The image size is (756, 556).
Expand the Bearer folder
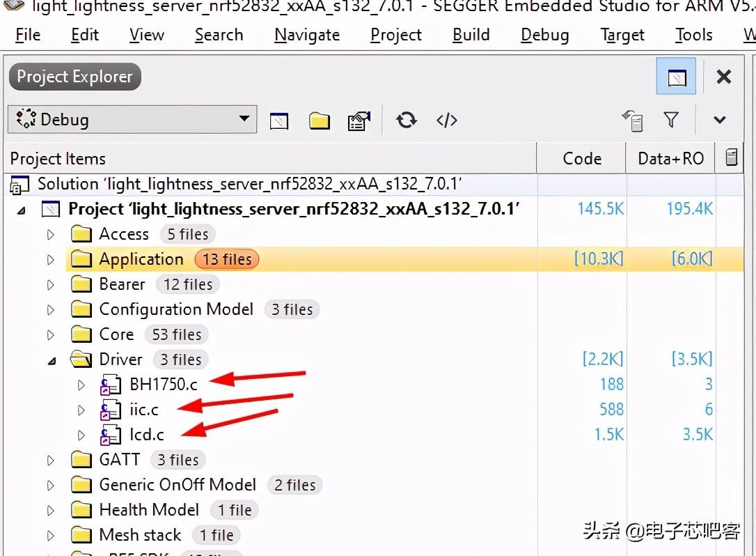pos(51,285)
